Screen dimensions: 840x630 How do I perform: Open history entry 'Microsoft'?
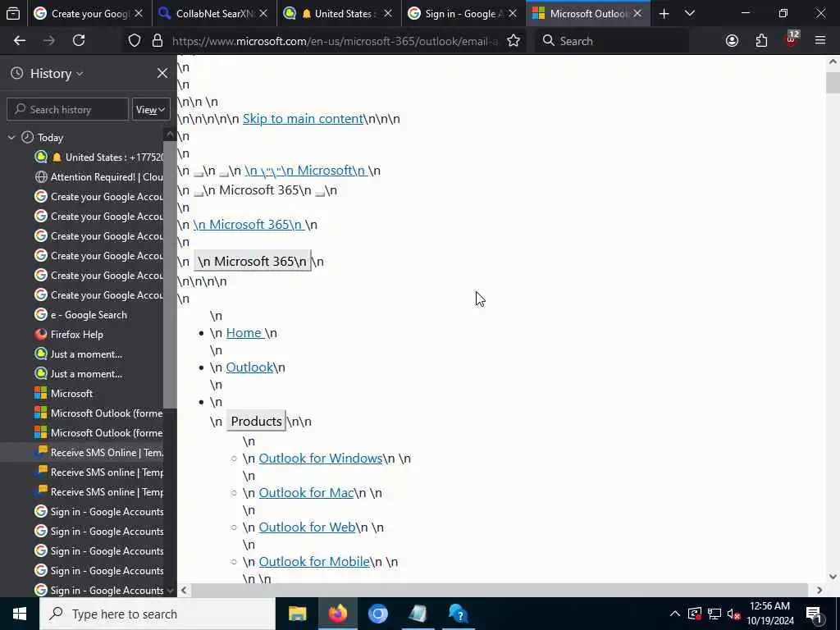[63, 394]
